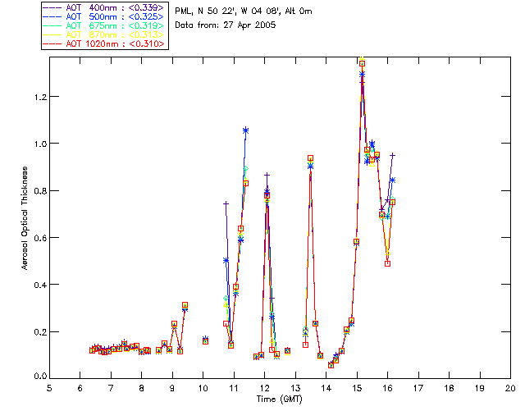Click the isolated data point at 10 GMT

206,341
